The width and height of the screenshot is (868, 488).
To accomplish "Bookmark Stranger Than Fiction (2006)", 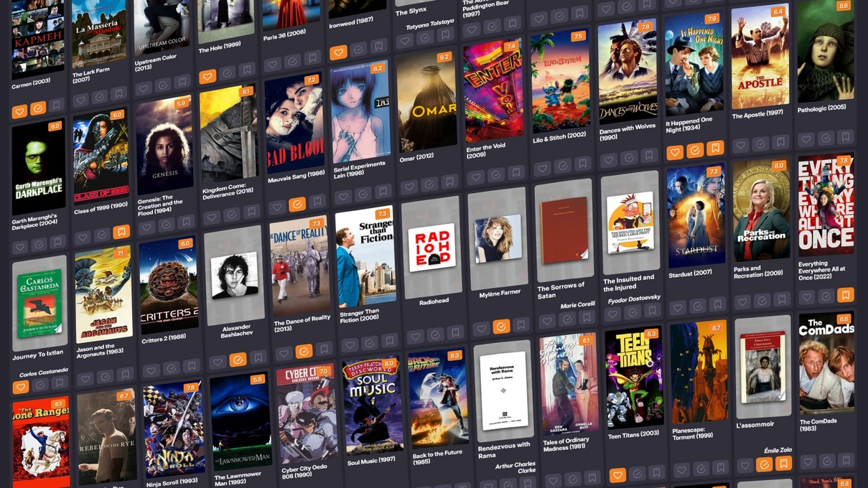I will (x=388, y=341).
